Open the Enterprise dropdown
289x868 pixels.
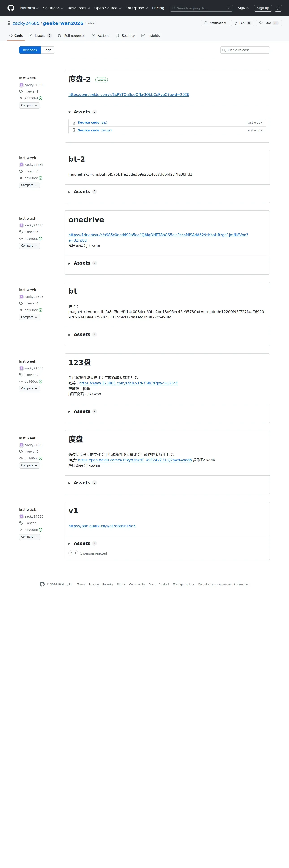tap(137, 8)
